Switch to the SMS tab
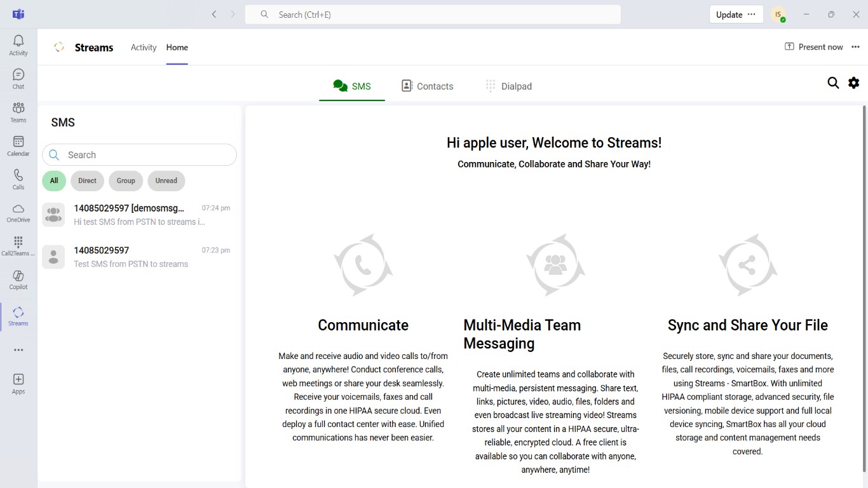The image size is (868, 488). [x=352, y=86]
